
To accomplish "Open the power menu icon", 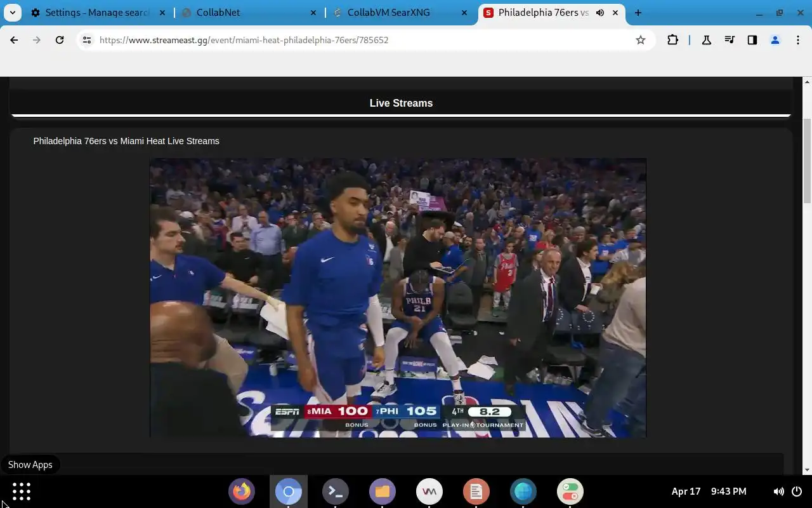I will coord(797,491).
